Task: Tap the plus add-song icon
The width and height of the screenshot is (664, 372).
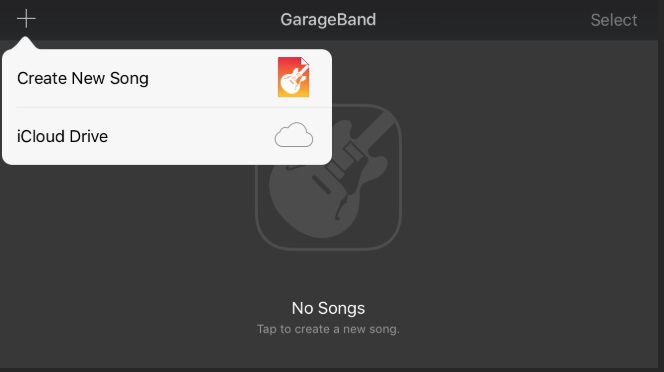Action: point(26,19)
